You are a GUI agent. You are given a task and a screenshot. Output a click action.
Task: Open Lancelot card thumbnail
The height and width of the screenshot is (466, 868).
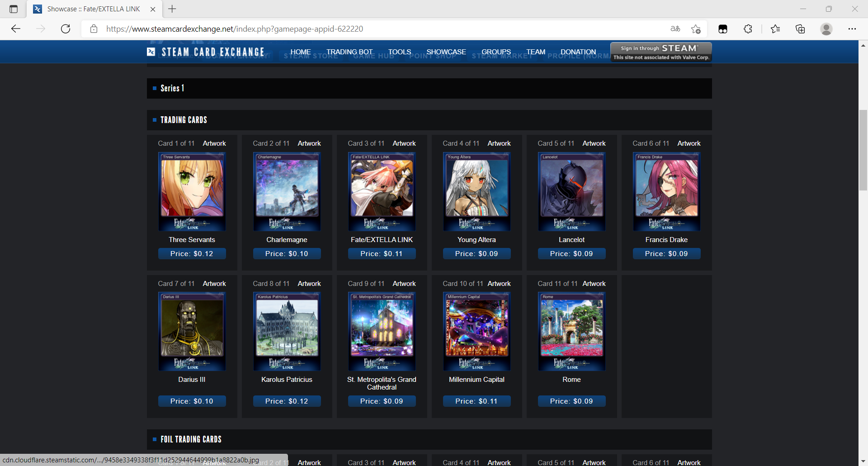coord(572,191)
